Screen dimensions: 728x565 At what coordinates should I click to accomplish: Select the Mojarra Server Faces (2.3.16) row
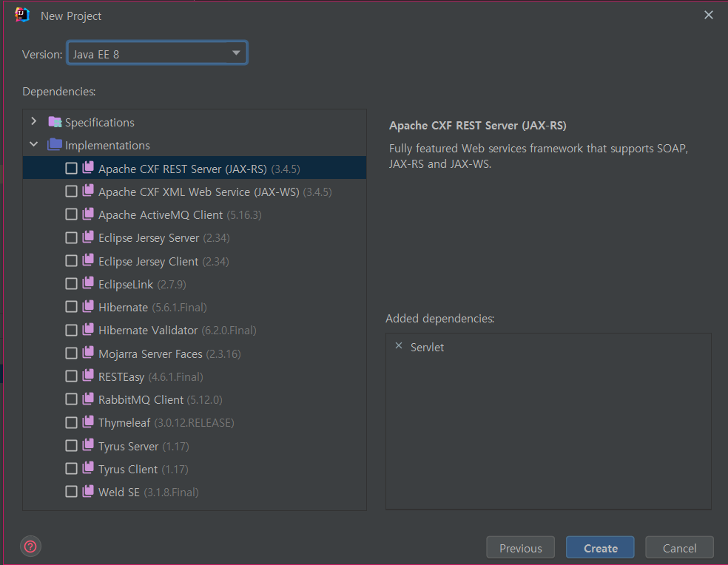[x=195, y=353]
